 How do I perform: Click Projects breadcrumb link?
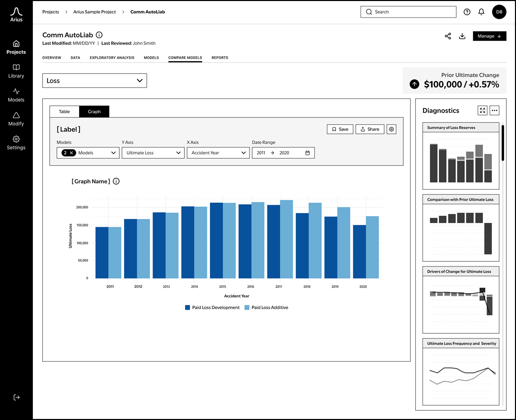point(51,12)
